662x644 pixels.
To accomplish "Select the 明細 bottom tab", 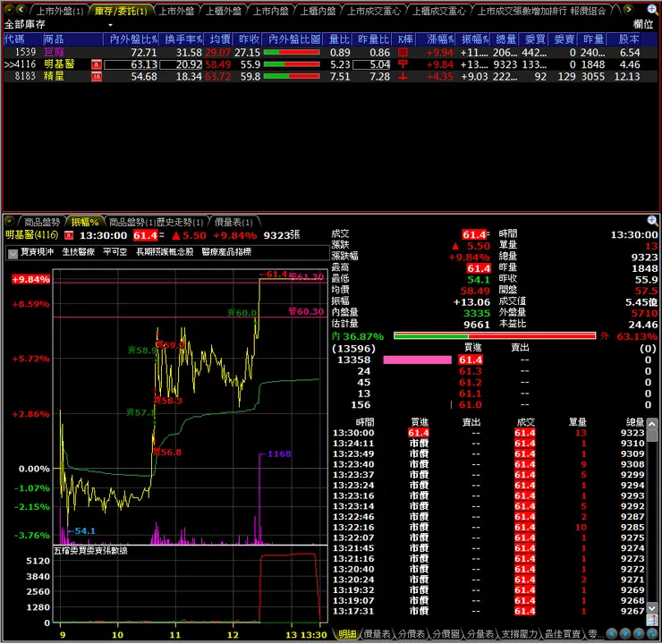I will coord(346,634).
